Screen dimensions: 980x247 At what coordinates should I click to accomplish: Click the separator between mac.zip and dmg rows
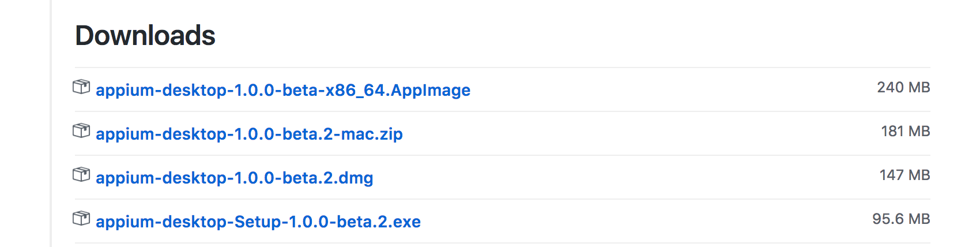pyautogui.click(x=503, y=155)
